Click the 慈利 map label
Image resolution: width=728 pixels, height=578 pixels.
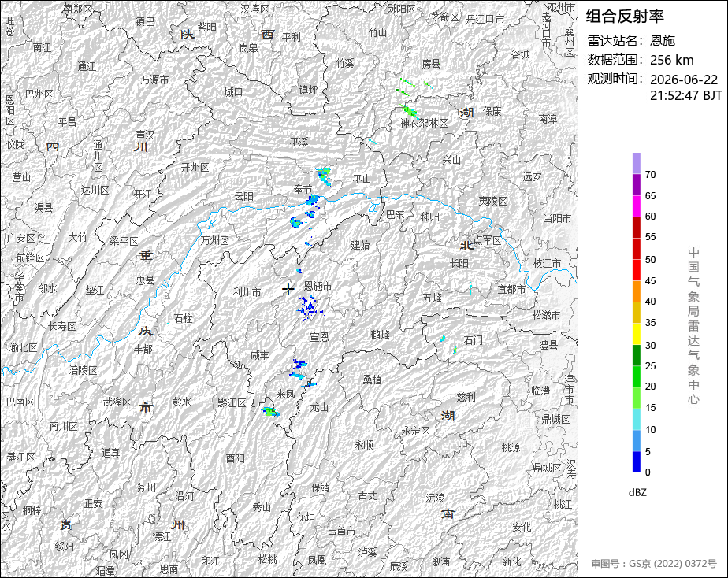pyautogui.click(x=466, y=397)
